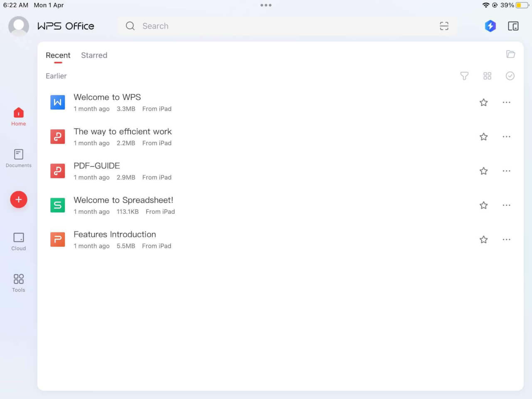Enable multi-select mode with the checkmark icon
Image resolution: width=532 pixels, height=399 pixels.
click(510, 76)
